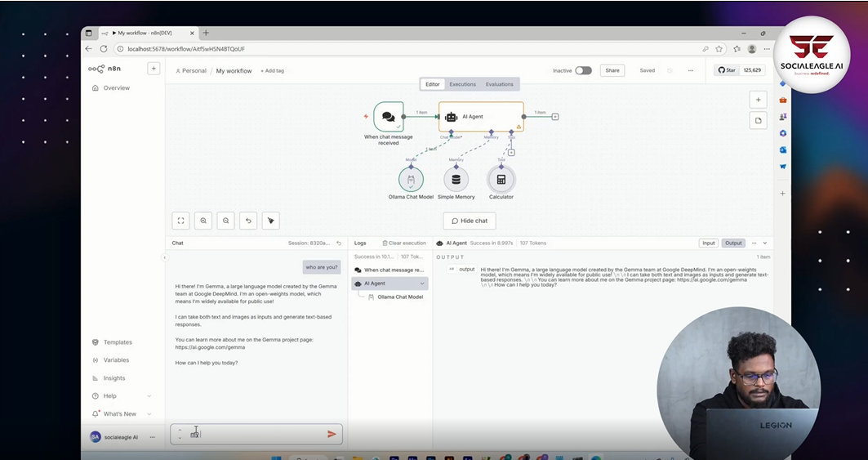Image resolution: width=868 pixels, height=460 pixels.
Task: Open the Evaluations tab
Action: pos(499,84)
